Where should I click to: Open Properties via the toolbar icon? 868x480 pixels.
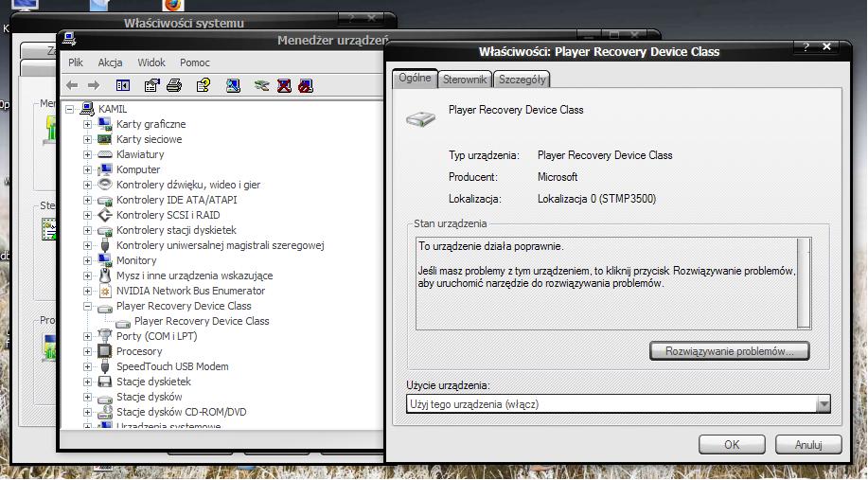coord(151,85)
